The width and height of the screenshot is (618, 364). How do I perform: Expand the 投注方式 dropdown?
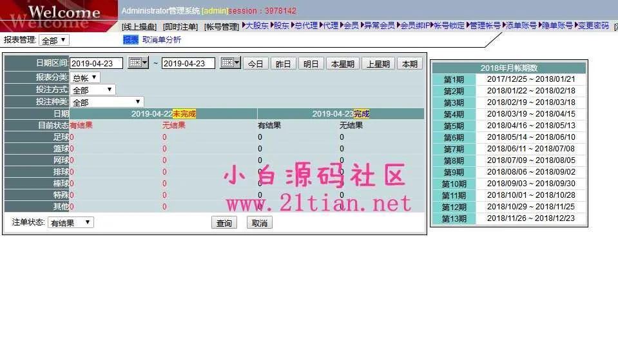click(93, 90)
